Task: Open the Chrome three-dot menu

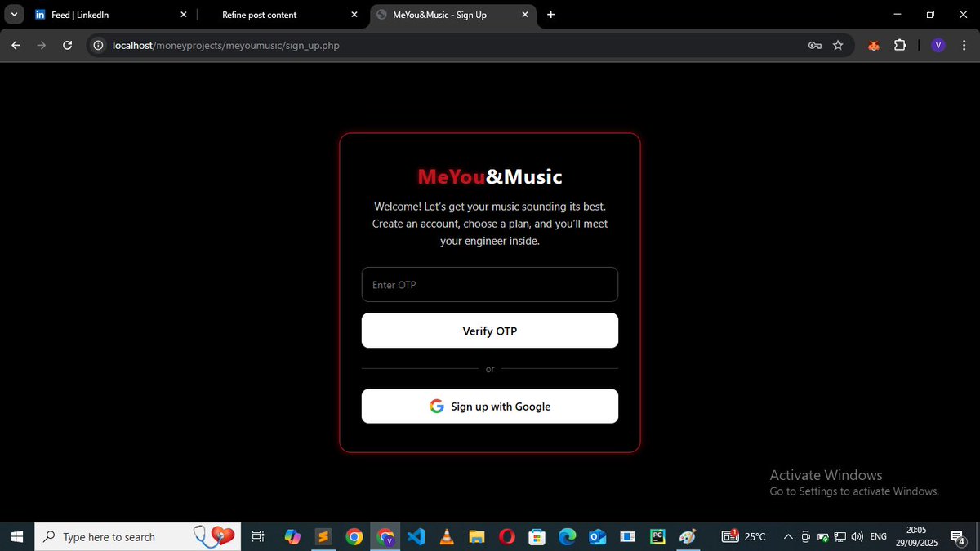Action: pos(964,46)
